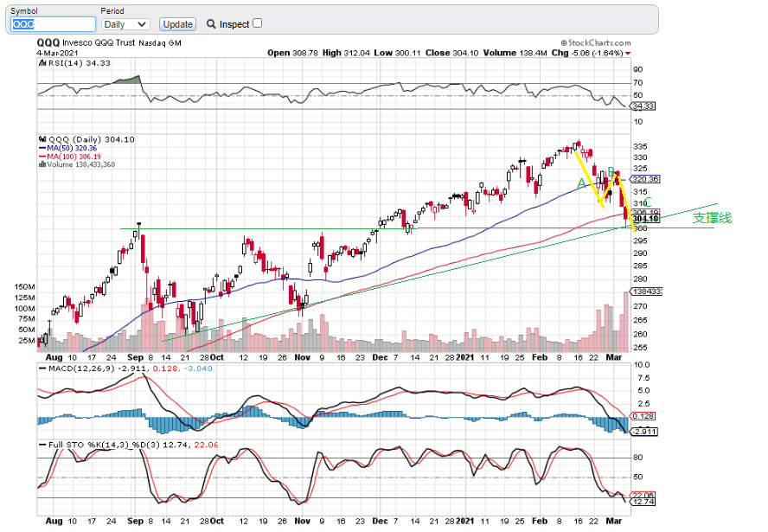The height and width of the screenshot is (532, 768).
Task: Click the 4-Mar-2021 date text
Action: [57, 53]
